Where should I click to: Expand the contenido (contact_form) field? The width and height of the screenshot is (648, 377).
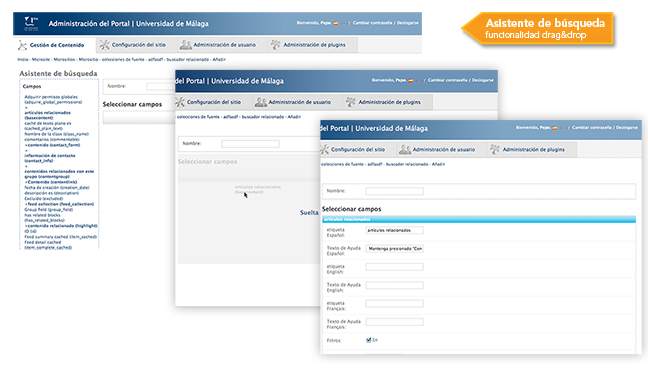(52, 145)
